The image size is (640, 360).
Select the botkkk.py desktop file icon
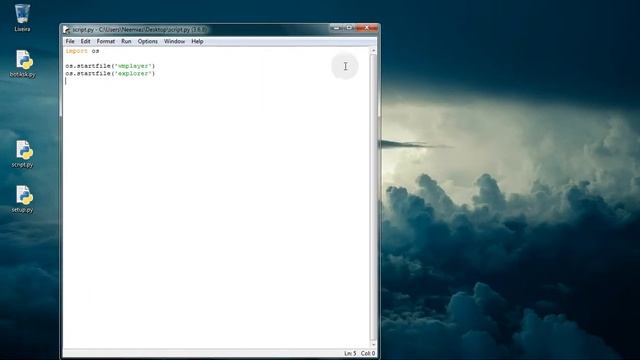(x=22, y=64)
